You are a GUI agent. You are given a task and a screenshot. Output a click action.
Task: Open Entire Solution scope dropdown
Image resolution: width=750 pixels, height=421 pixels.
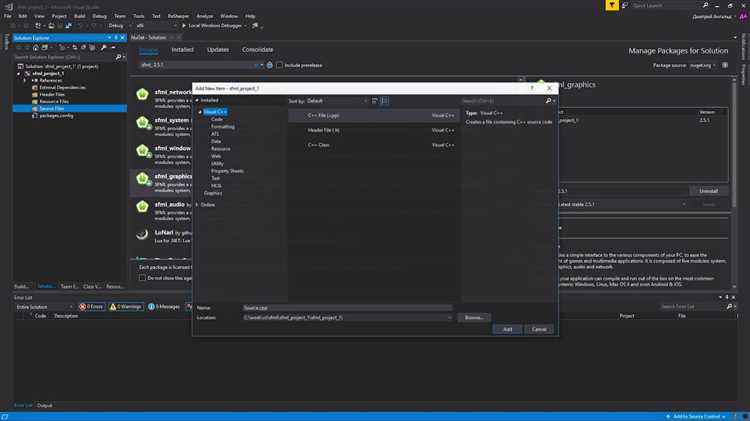pyautogui.click(x=44, y=307)
